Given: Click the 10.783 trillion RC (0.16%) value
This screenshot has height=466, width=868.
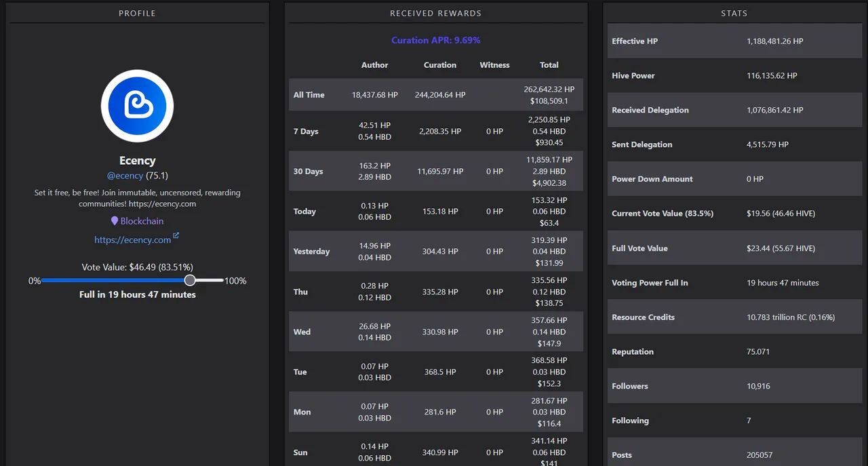Looking at the screenshot, I should tap(791, 317).
